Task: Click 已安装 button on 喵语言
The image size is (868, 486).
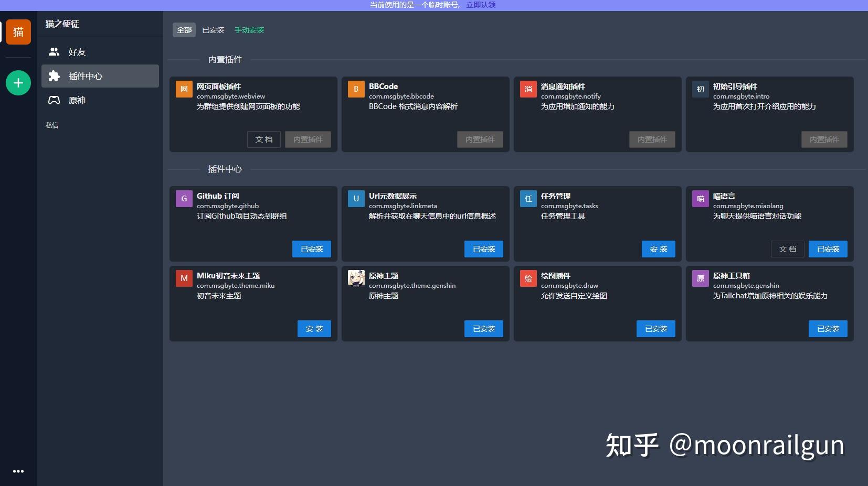Action: [x=828, y=249]
